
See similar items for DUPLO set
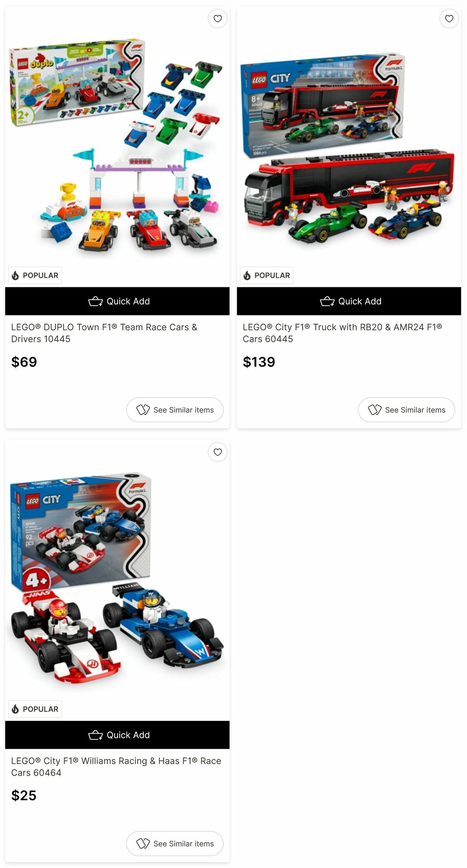pyautogui.click(x=175, y=410)
